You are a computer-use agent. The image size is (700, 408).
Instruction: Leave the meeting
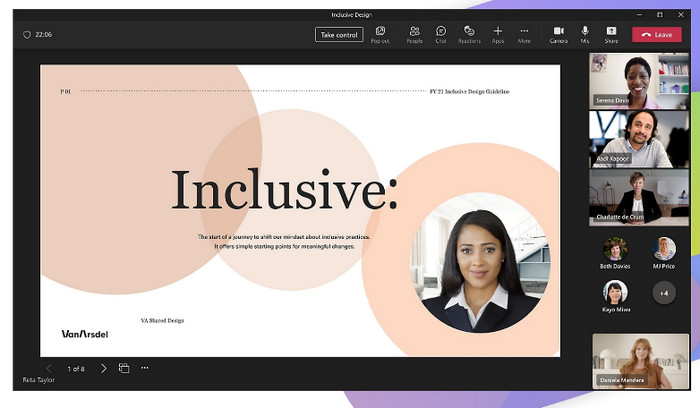click(x=657, y=35)
